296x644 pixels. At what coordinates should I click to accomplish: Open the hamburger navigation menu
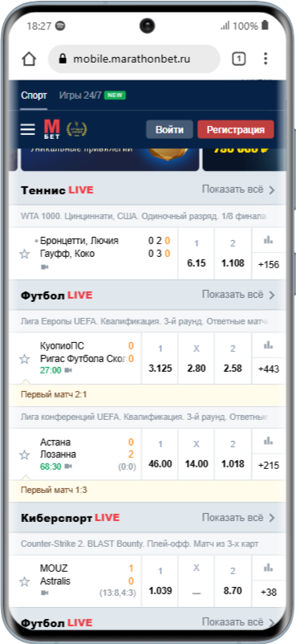(x=28, y=129)
